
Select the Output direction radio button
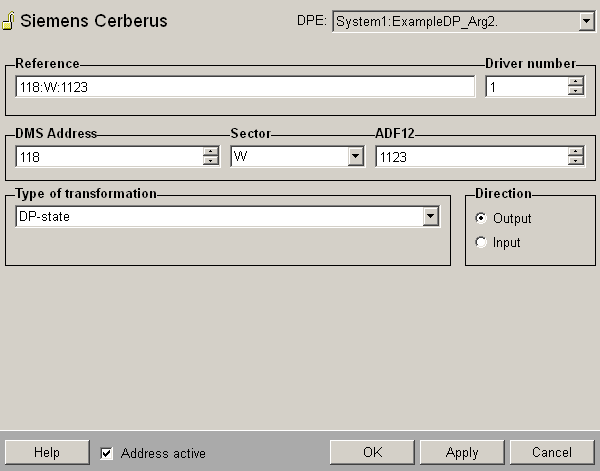coord(481,218)
